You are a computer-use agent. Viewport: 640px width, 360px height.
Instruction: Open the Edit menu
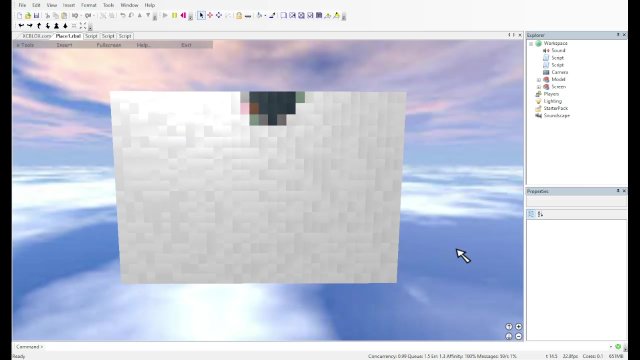pos(36,5)
